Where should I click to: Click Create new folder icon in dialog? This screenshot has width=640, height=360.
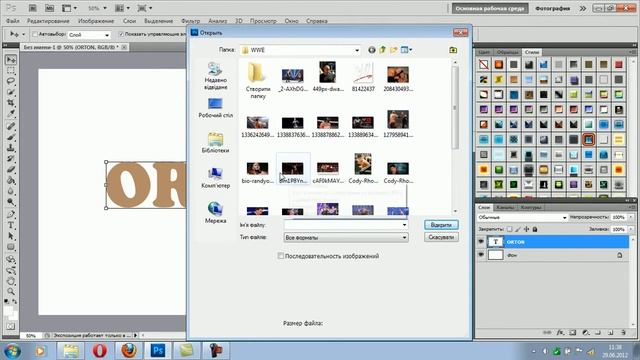pos(393,50)
